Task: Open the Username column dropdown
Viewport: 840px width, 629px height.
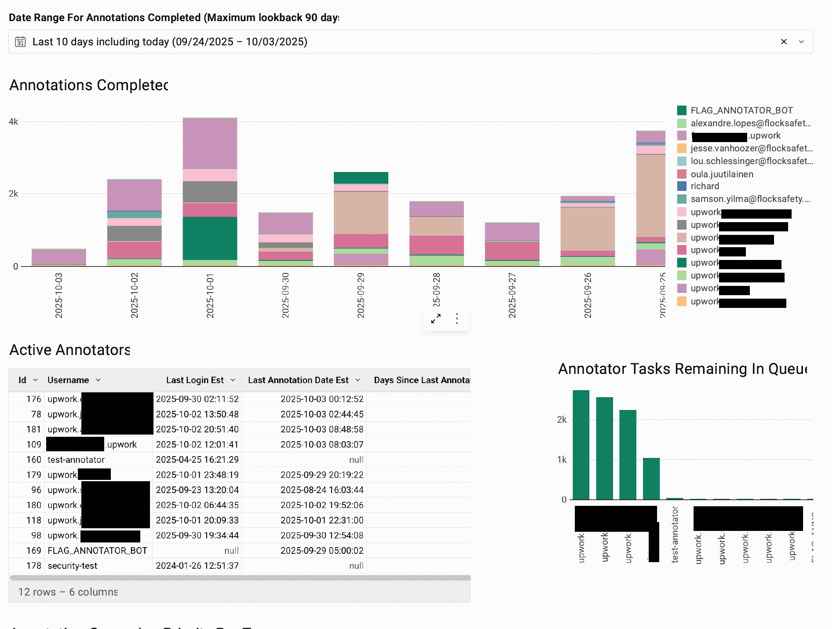Action: click(x=98, y=380)
